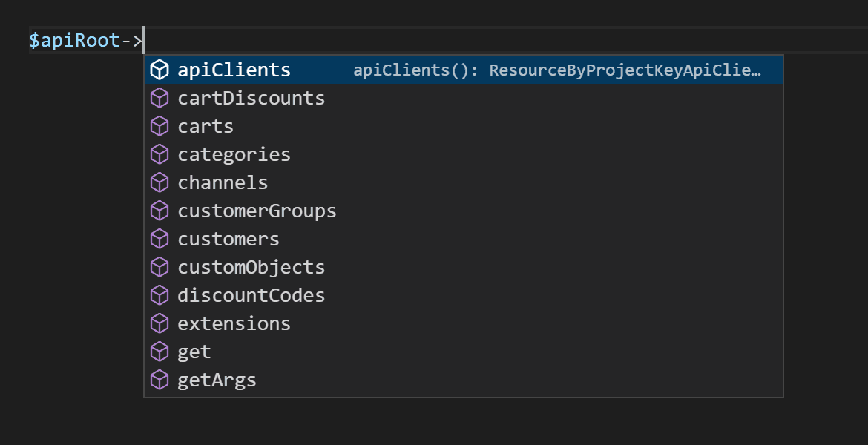
Task: Select the apiClients suggestion
Action: (x=234, y=70)
